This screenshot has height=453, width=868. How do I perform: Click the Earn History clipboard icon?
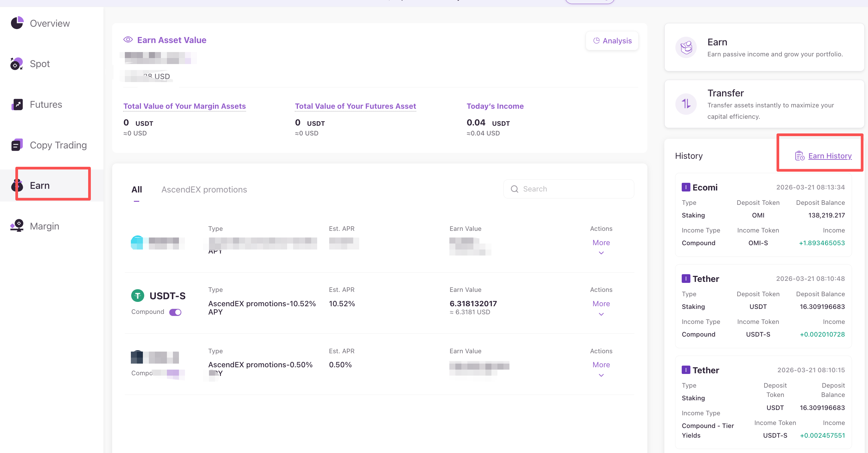pos(800,156)
